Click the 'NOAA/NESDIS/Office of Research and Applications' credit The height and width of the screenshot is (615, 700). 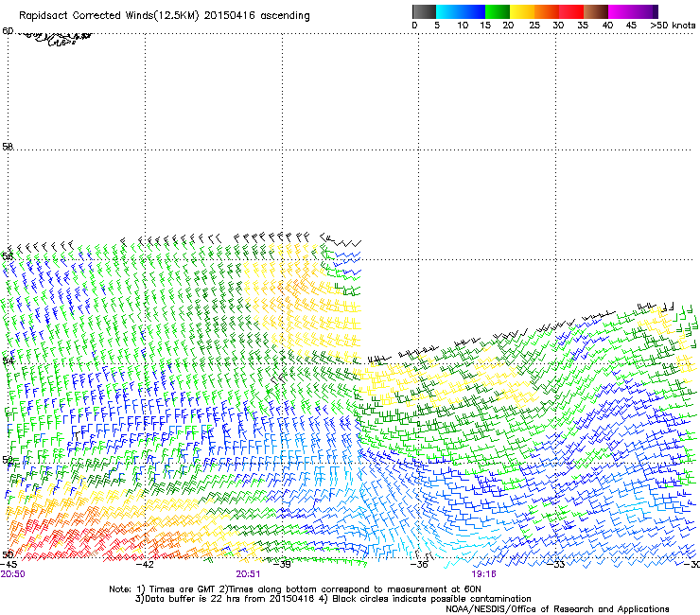click(x=557, y=609)
